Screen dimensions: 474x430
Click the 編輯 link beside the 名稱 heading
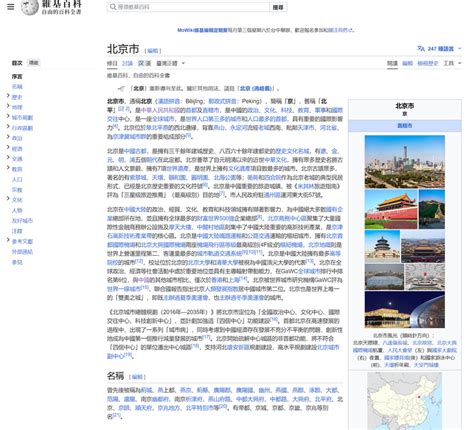click(x=137, y=377)
